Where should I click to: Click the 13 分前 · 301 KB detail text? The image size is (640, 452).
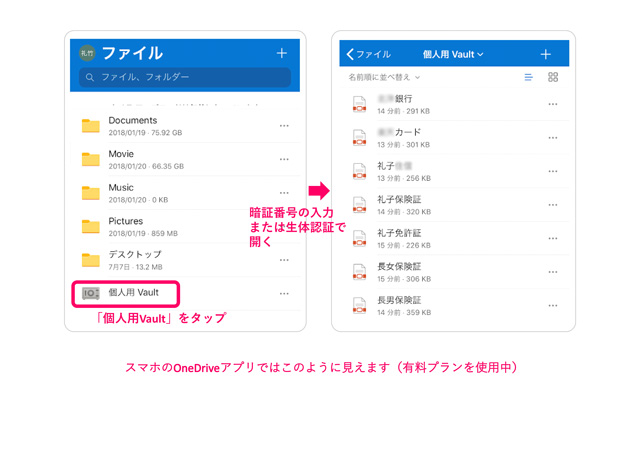pyautogui.click(x=403, y=145)
